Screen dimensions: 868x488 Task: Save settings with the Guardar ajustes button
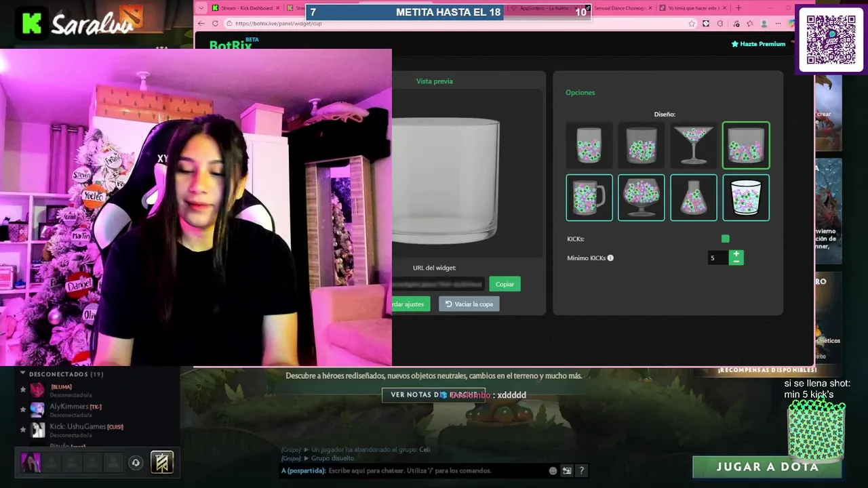click(410, 304)
